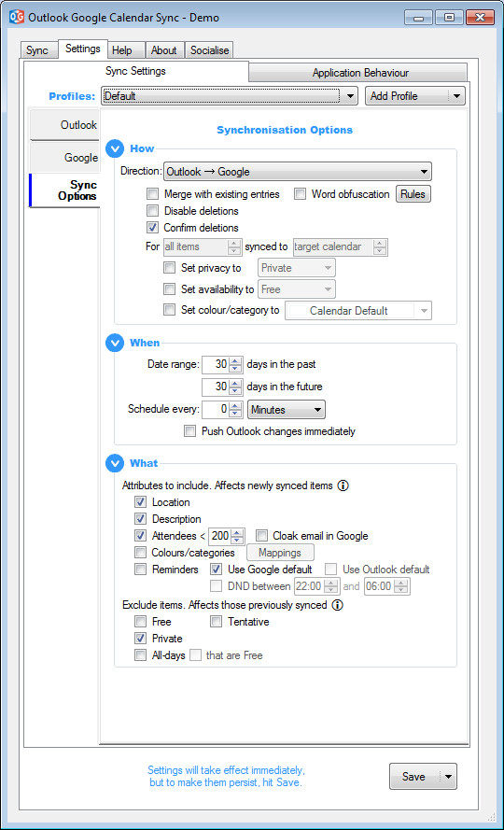Click 'all items' spinner field
The image size is (504, 830).
pos(203,247)
